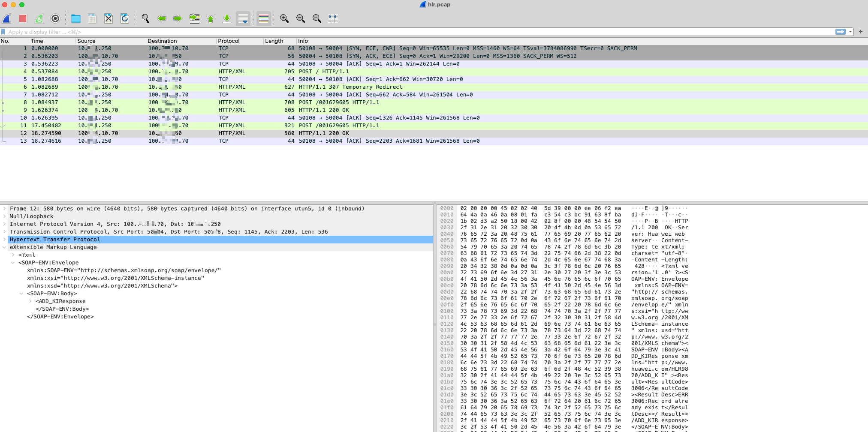Reload this capture file
This screenshot has width=868, height=432.
(x=125, y=18)
